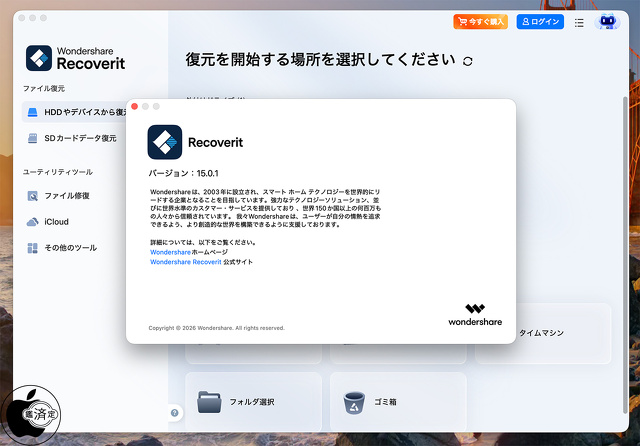Click the HDD drive icon in sidebar
Screen dimensions: 640x446
pyautogui.click(x=33, y=112)
